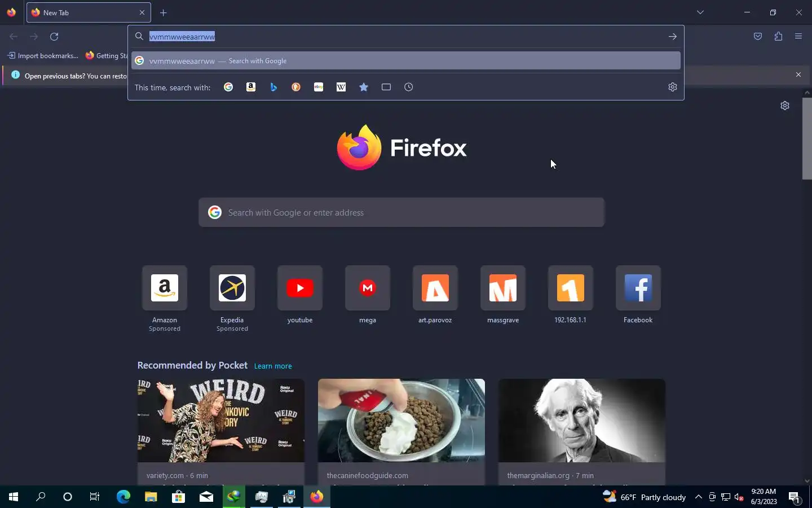Open themarginalian.org story thumbnail
The image size is (812, 508).
pos(582,421)
